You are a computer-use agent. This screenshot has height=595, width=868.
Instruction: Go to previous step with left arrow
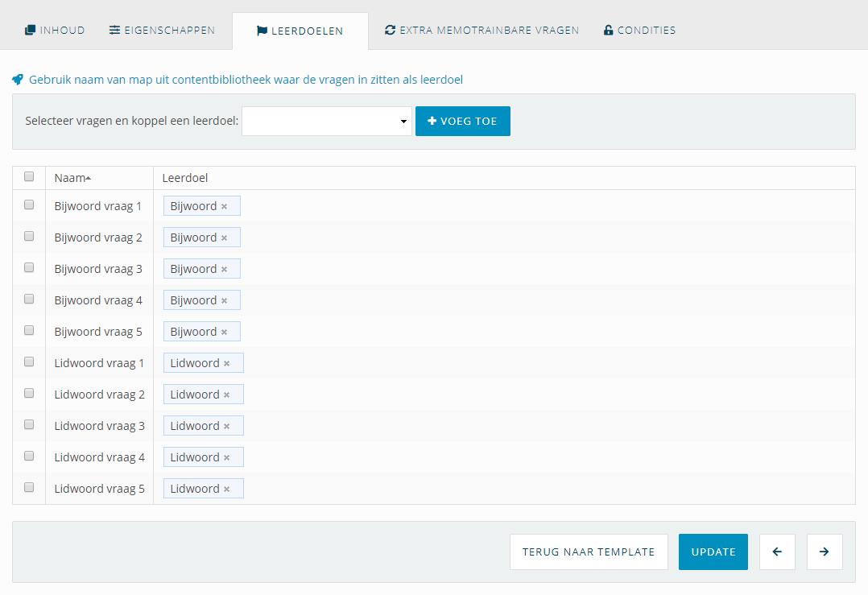coord(777,552)
